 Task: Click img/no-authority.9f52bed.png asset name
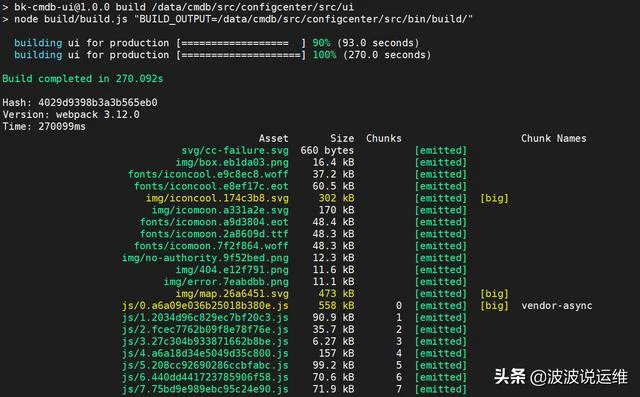[x=205, y=258]
